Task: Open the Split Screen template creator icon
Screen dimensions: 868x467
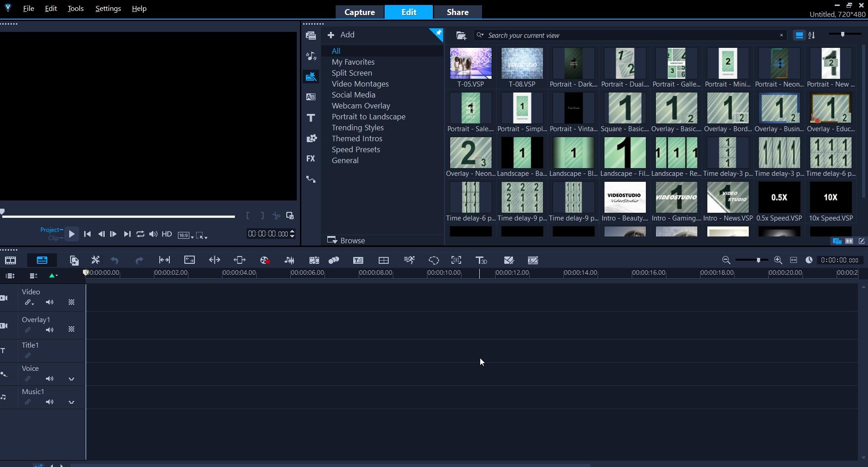Action: [x=383, y=260]
